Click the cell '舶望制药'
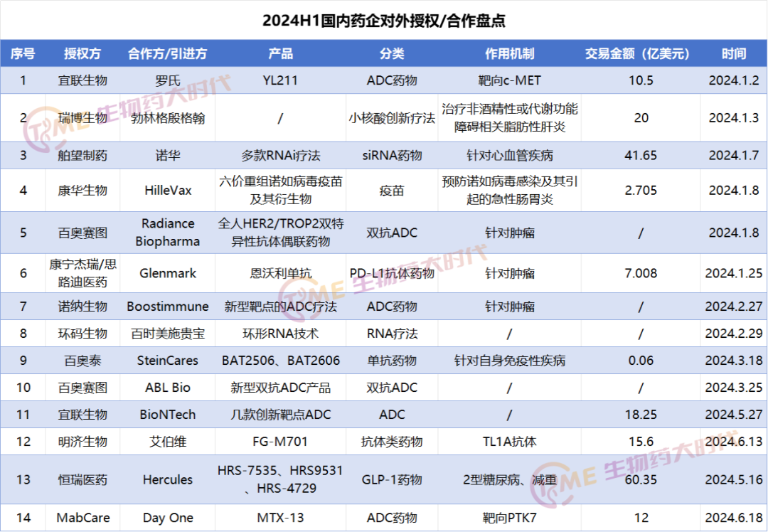768x532 pixels. coord(82,156)
